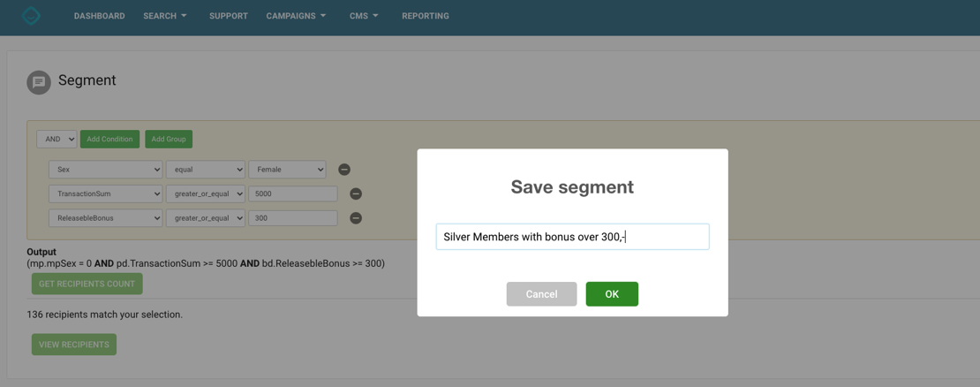Open the AND operator dropdown
The height and width of the screenshot is (387, 980).
coord(57,140)
